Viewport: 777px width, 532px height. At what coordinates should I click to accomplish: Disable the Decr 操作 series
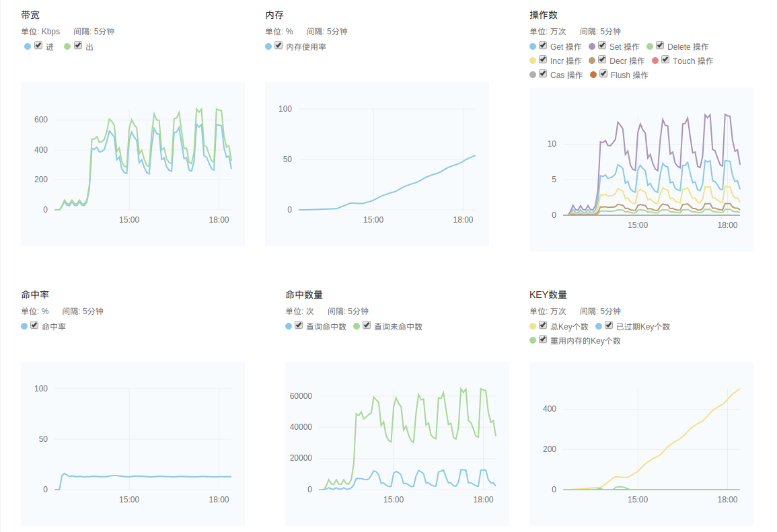pos(602,60)
